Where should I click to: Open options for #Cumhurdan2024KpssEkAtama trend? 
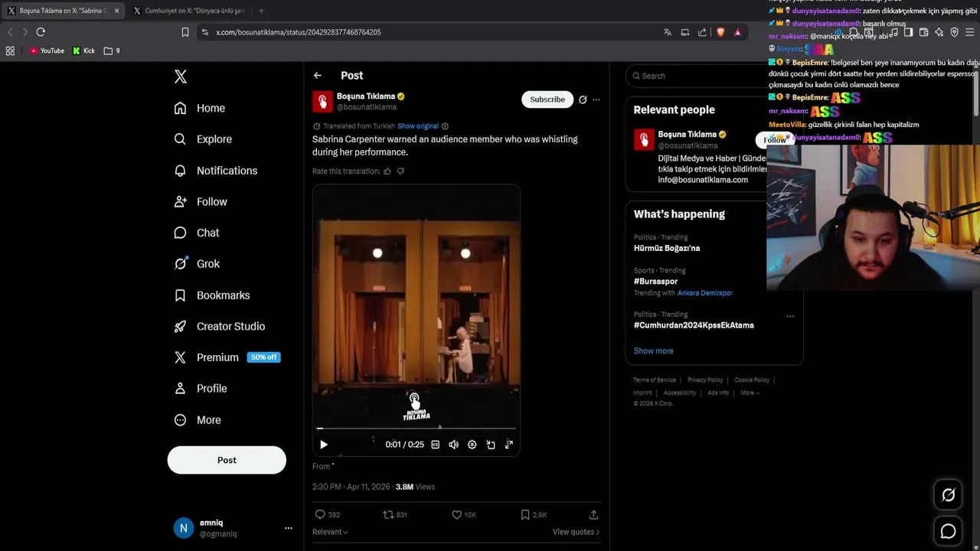point(790,315)
